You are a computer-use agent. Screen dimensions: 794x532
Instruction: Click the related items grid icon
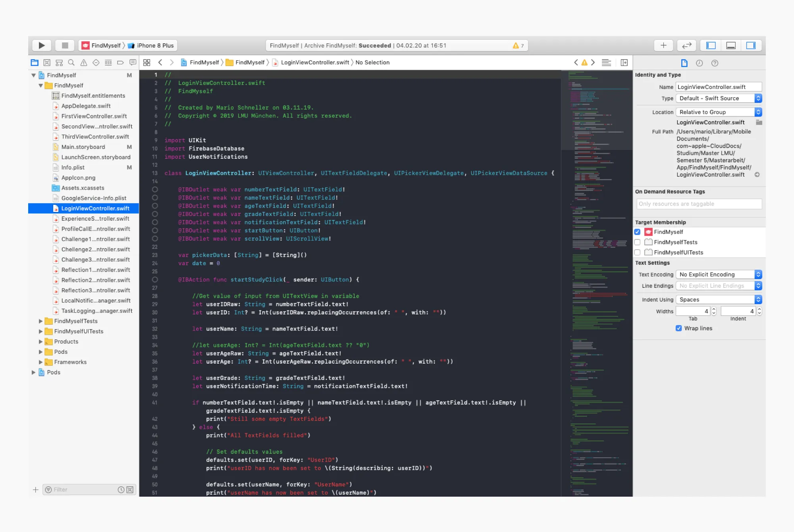(147, 63)
